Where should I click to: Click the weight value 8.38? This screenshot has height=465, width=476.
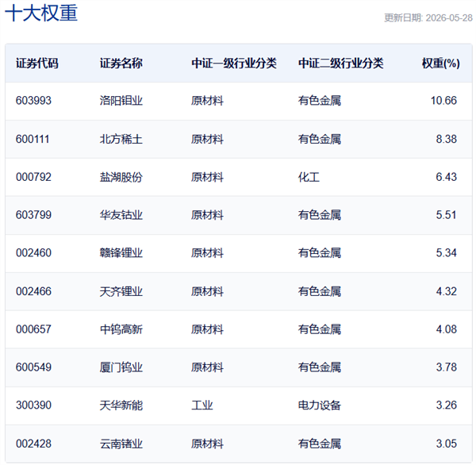[446, 139]
